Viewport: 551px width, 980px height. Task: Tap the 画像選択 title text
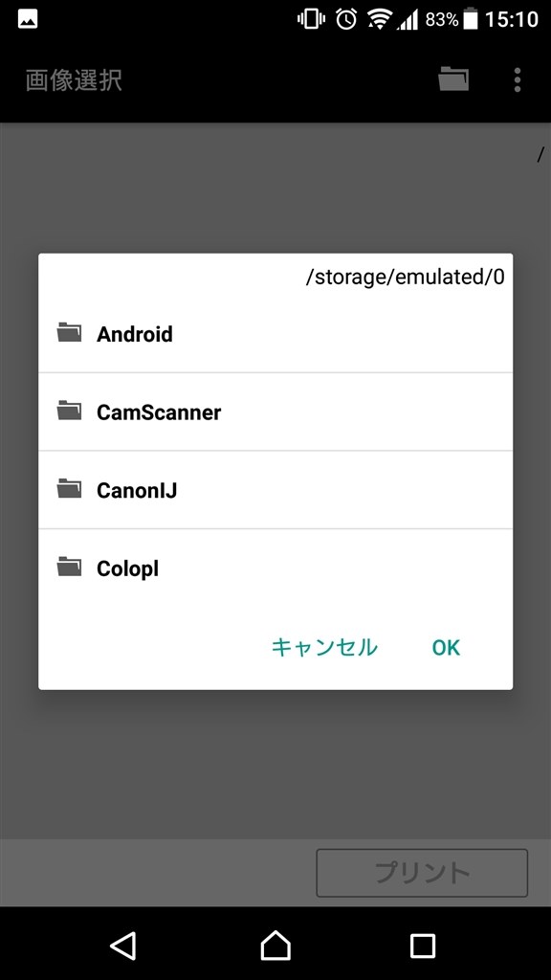[x=74, y=80]
